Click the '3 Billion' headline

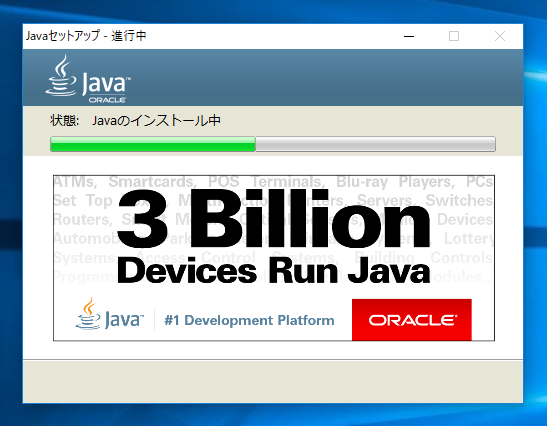click(x=274, y=218)
